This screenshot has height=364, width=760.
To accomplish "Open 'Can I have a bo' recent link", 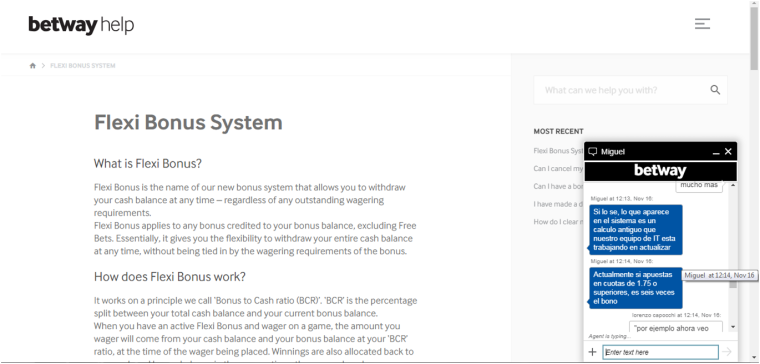I will coord(558,186).
